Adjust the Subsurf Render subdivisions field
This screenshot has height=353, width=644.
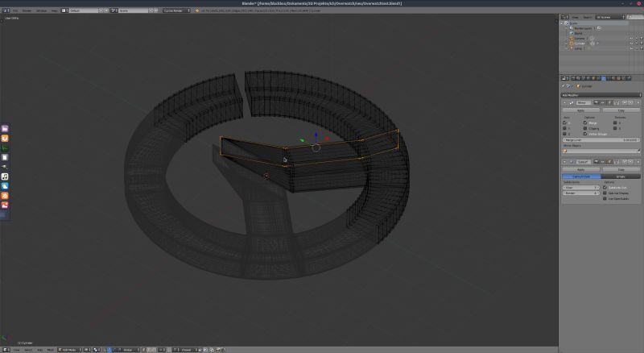click(x=581, y=193)
